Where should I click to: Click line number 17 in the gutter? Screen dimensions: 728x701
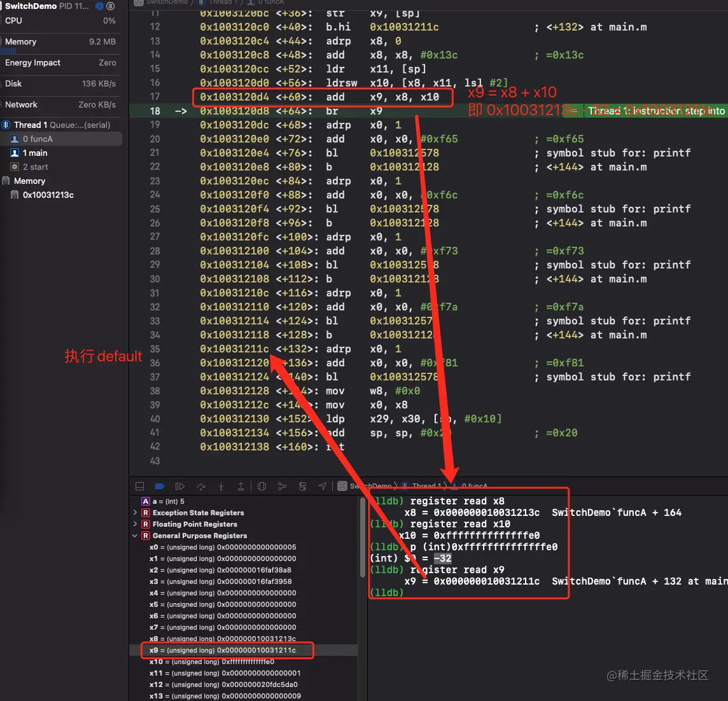pos(155,97)
